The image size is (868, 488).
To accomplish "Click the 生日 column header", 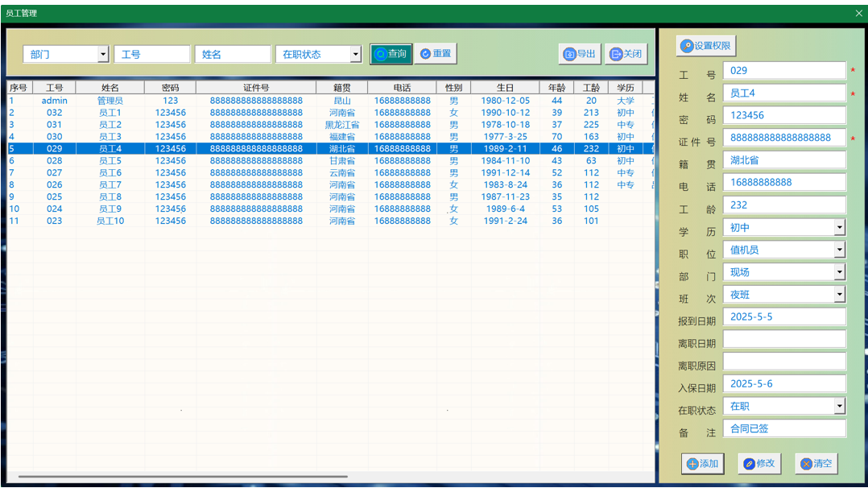I will tap(506, 88).
